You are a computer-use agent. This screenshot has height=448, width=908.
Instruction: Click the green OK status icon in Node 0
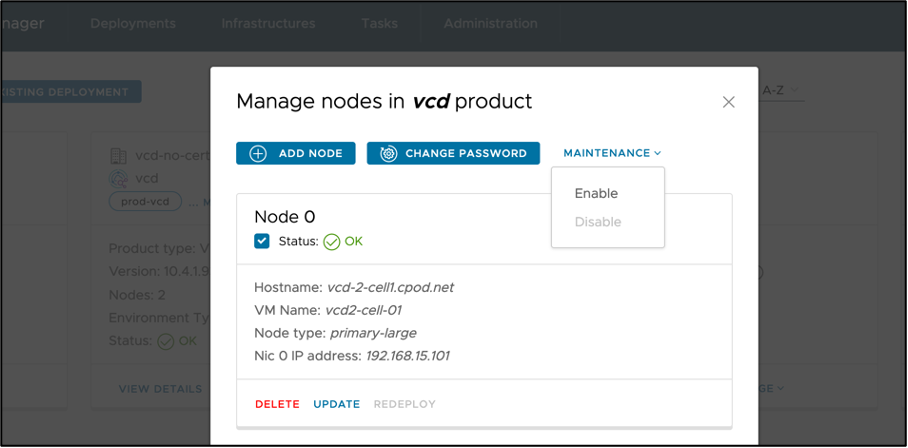point(332,241)
